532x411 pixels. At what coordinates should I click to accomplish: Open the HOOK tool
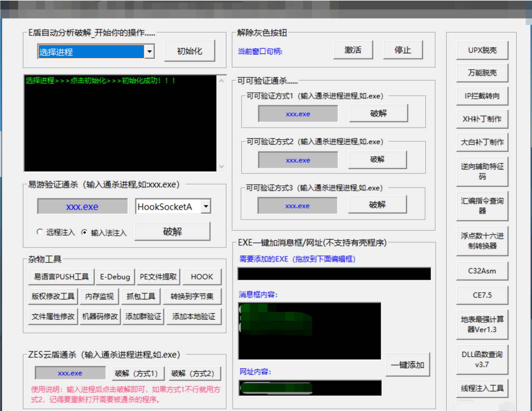tap(202, 277)
